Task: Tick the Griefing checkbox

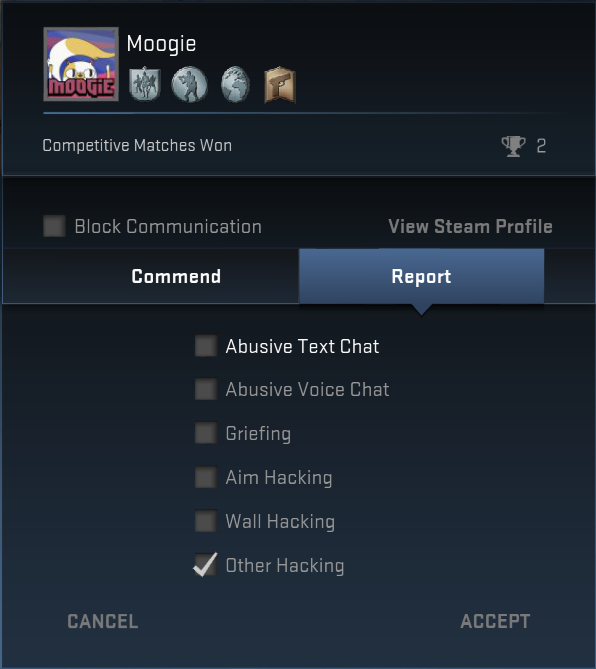Action: 206,433
